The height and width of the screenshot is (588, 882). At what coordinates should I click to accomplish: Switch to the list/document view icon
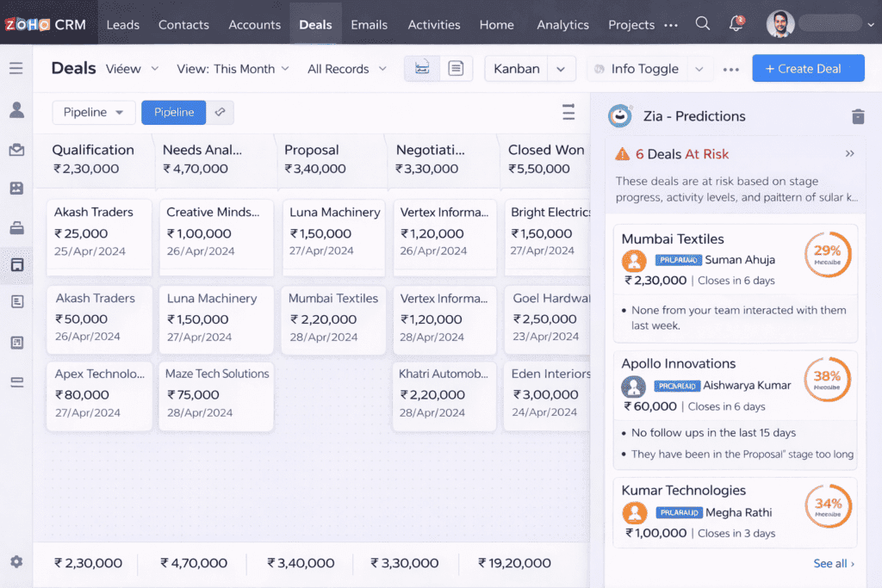pyautogui.click(x=456, y=67)
